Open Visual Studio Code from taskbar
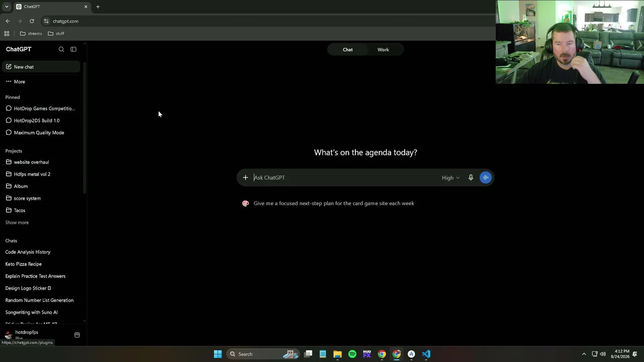The width and height of the screenshot is (644, 362). (x=426, y=354)
